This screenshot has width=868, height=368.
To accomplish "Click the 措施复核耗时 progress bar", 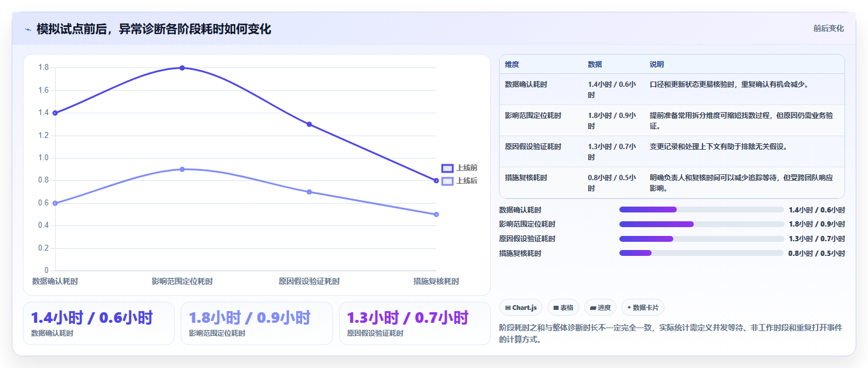I will pyautogui.click(x=701, y=253).
